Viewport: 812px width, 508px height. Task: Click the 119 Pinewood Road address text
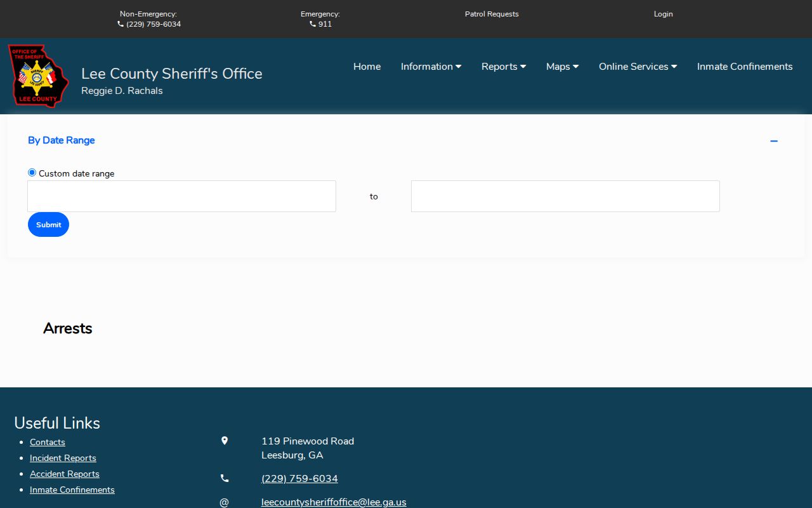pyautogui.click(x=308, y=448)
